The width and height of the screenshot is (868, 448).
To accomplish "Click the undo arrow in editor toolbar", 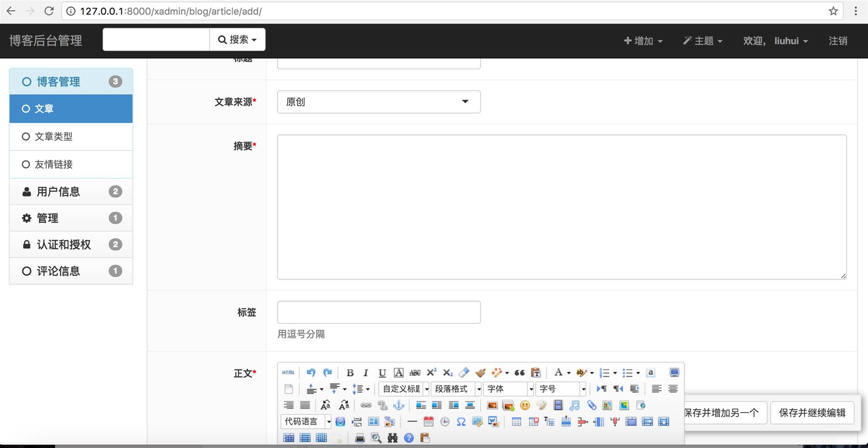I will pos(311,372).
